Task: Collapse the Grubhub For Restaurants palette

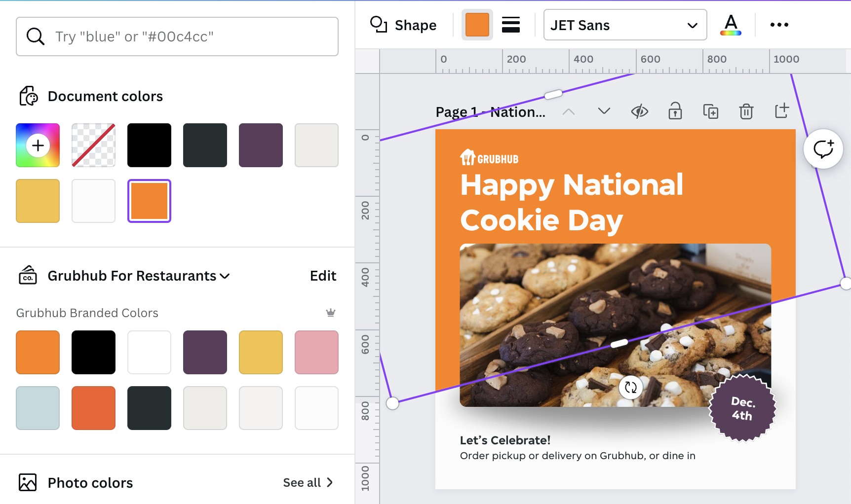Action: click(x=225, y=276)
